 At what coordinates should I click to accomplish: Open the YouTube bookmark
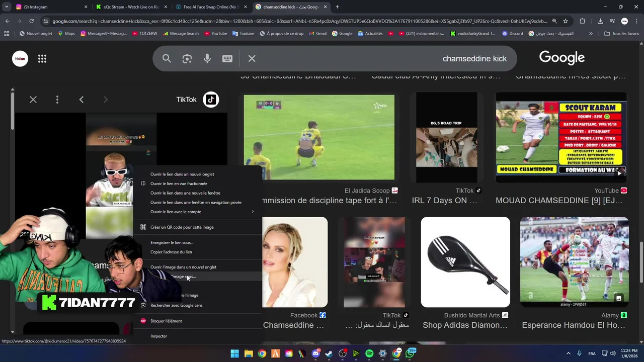(x=215, y=34)
